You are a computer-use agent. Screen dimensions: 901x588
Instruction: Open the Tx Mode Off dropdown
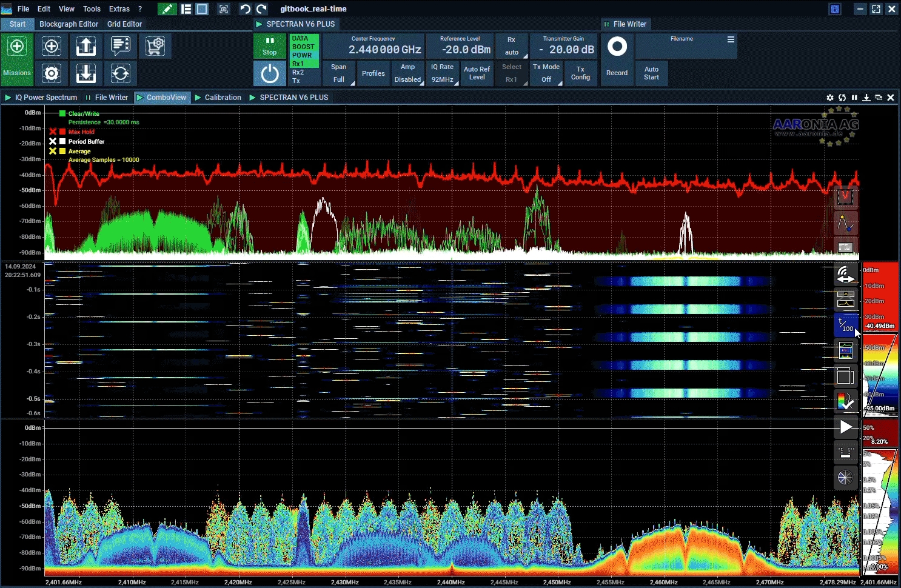(546, 73)
